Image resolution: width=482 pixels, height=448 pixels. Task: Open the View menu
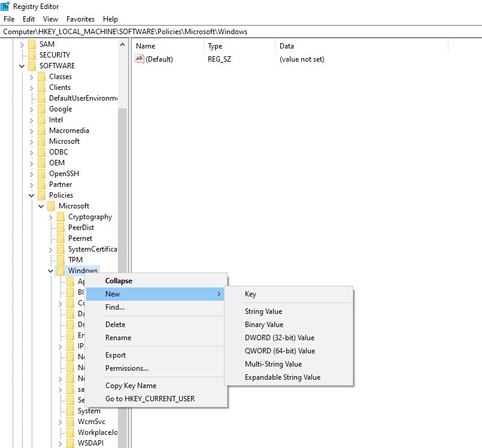coord(50,19)
